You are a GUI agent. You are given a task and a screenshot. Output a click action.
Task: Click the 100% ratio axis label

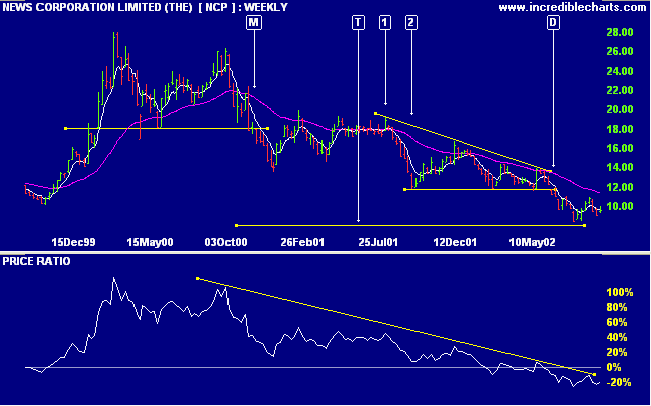pyautogui.click(x=620, y=293)
